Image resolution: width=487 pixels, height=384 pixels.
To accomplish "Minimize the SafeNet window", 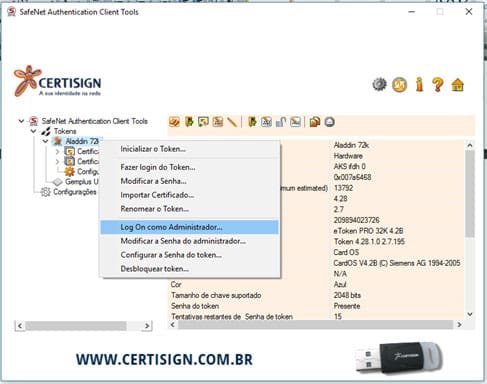I will 412,12.
